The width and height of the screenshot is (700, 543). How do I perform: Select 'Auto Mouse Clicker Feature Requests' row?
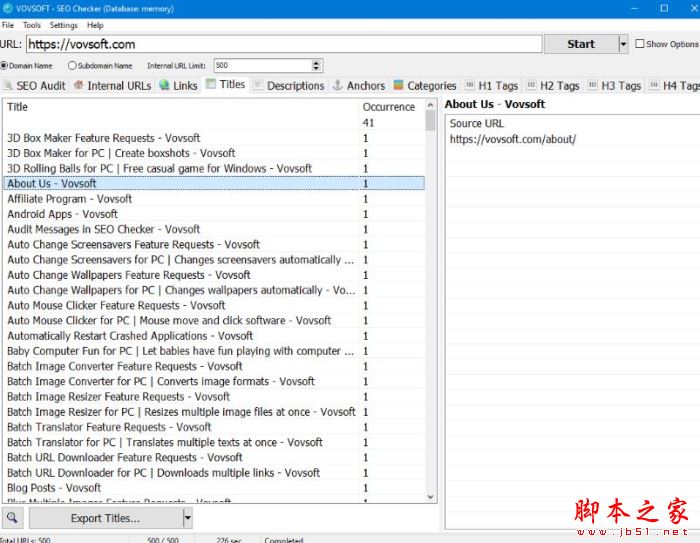pyautogui.click(x=214, y=305)
